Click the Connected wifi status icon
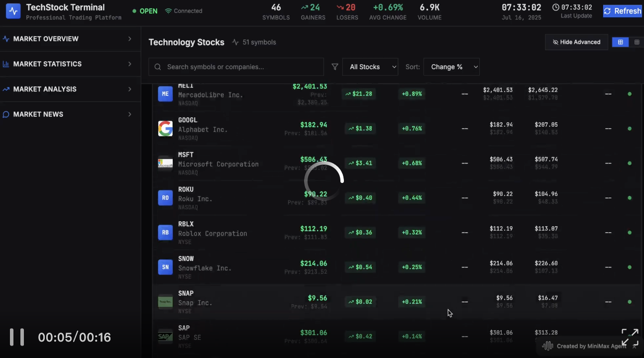The width and height of the screenshot is (644, 358). pos(168,11)
